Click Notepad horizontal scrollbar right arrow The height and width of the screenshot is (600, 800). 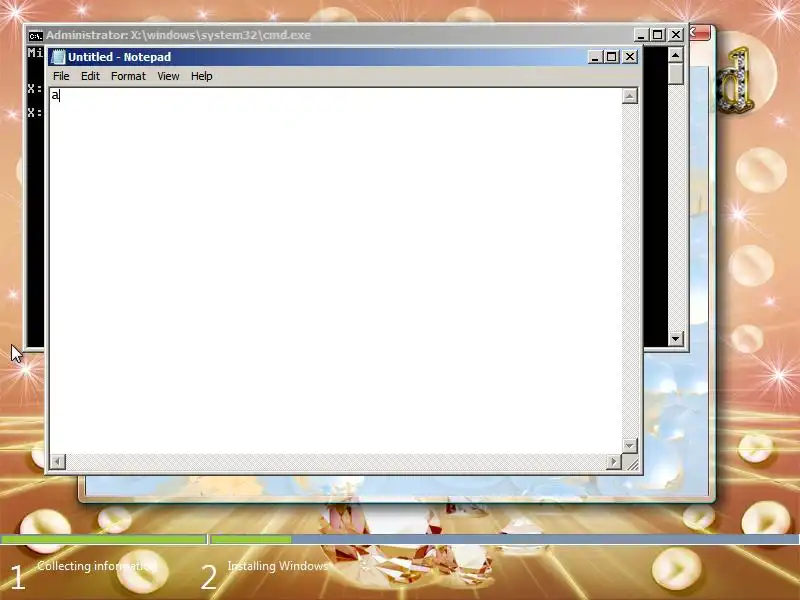click(614, 462)
